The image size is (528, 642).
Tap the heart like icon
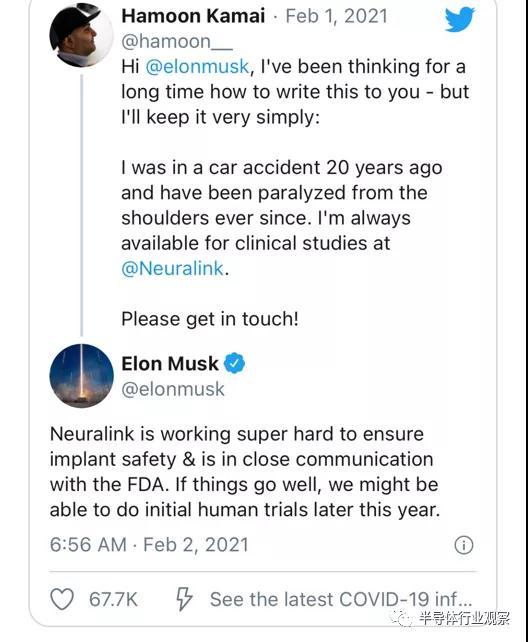62,599
